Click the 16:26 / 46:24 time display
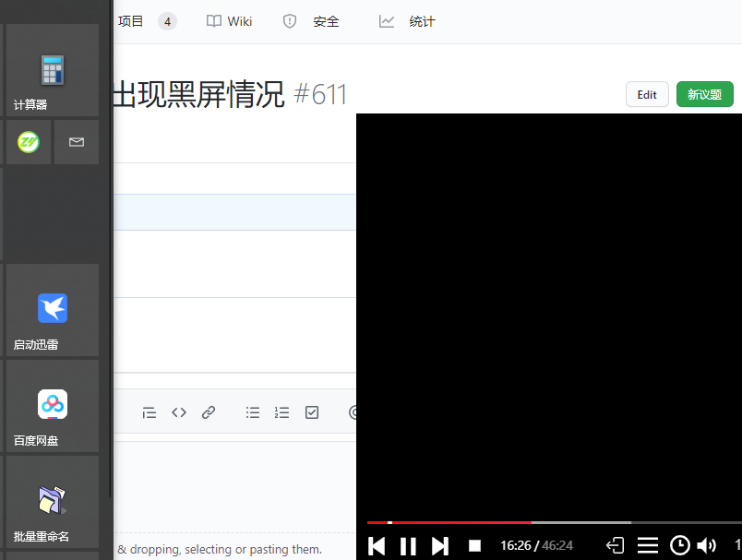This screenshot has width=742, height=560. (536, 546)
